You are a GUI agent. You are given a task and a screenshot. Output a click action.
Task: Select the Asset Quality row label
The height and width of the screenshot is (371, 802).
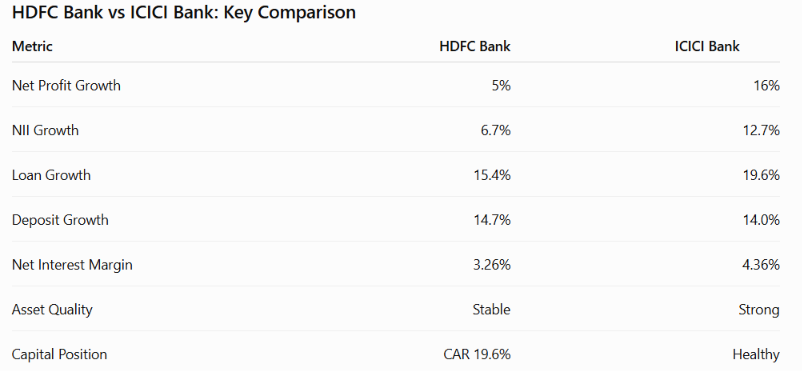pos(52,310)
